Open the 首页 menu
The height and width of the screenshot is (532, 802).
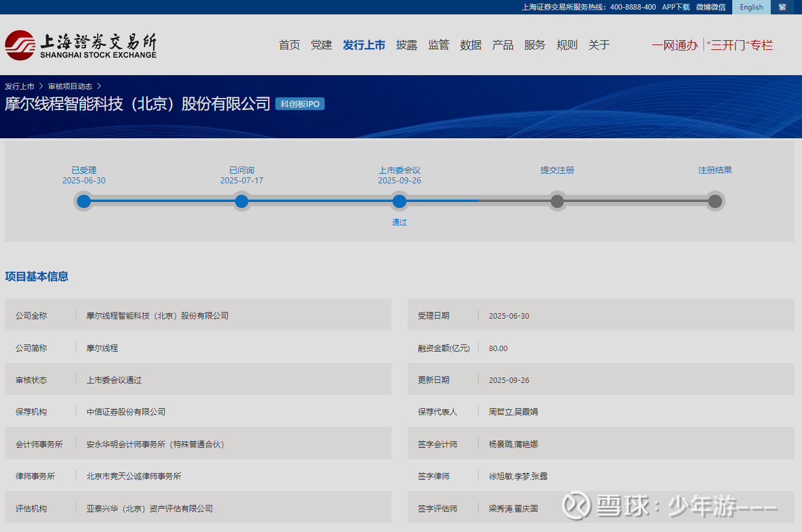pyautogui.click(x=289, y=45)
